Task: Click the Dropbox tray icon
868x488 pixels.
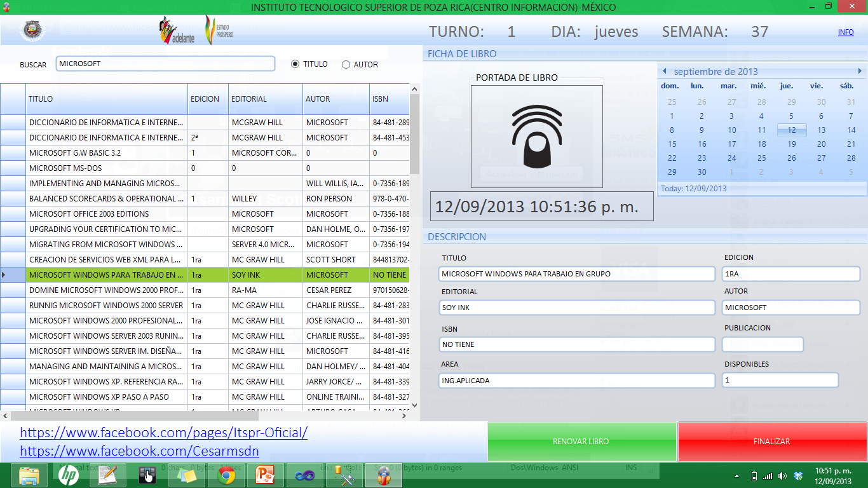Action: coord(799,476)
